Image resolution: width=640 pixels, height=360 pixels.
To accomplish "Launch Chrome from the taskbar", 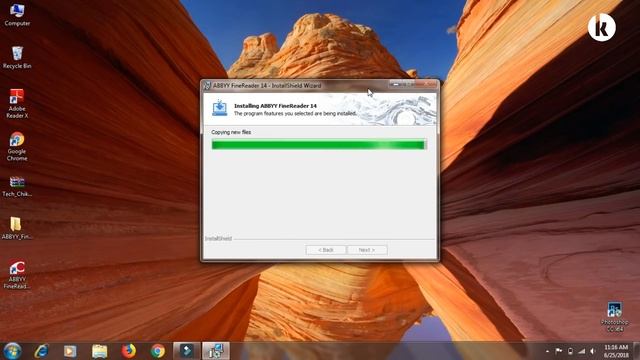I will (158, 351).
